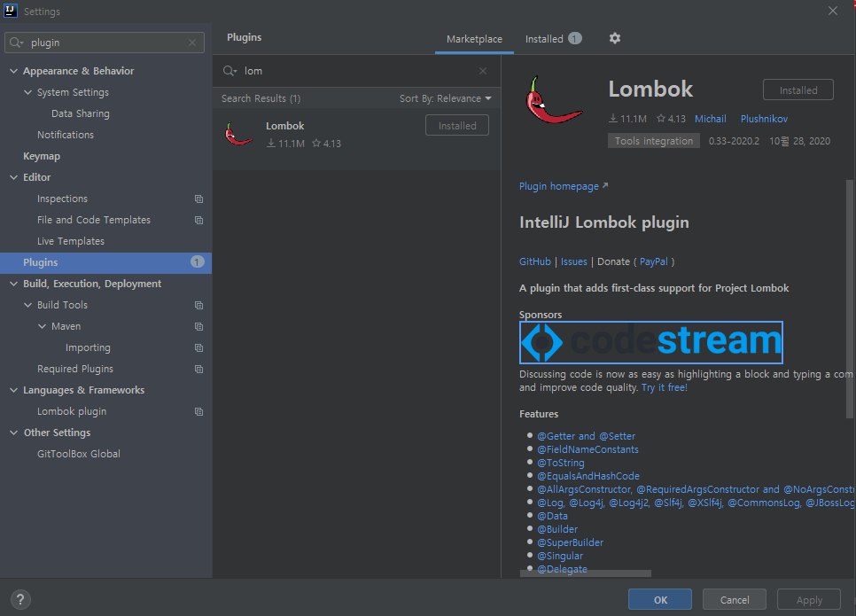Click the description horizontal scrollbar
This screenshot has width=856, height=616.
coord(585,573)
